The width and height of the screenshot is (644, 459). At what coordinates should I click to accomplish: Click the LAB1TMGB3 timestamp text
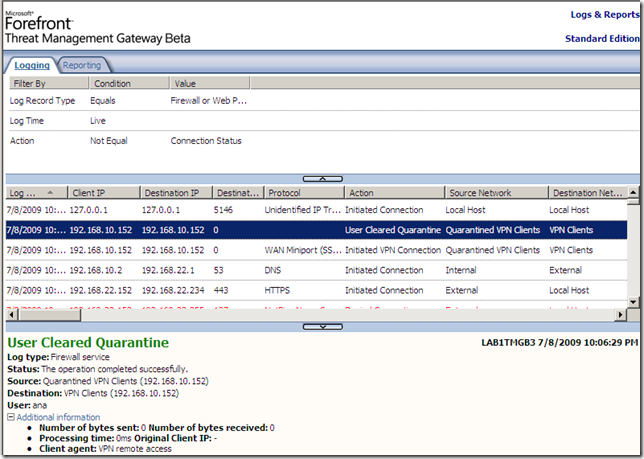(x=560, y=342)
